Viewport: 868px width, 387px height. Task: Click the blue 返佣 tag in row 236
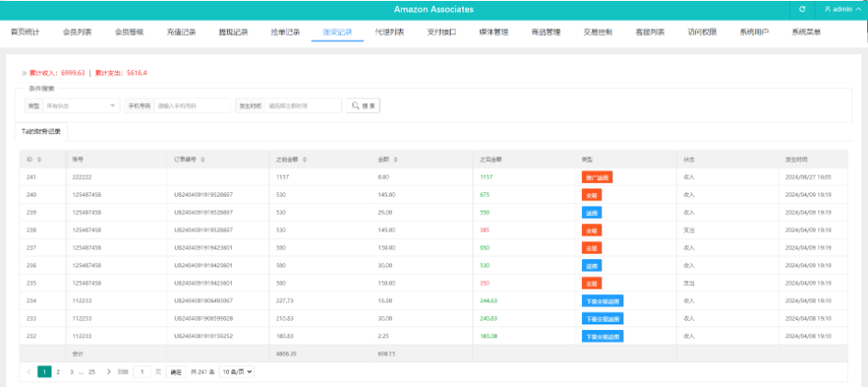tap(591, 266)
